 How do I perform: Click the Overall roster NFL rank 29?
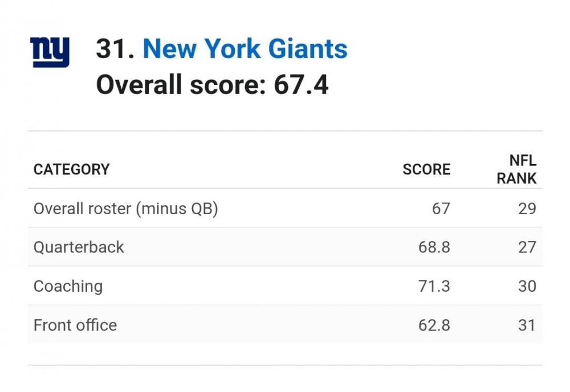(527, 209)
